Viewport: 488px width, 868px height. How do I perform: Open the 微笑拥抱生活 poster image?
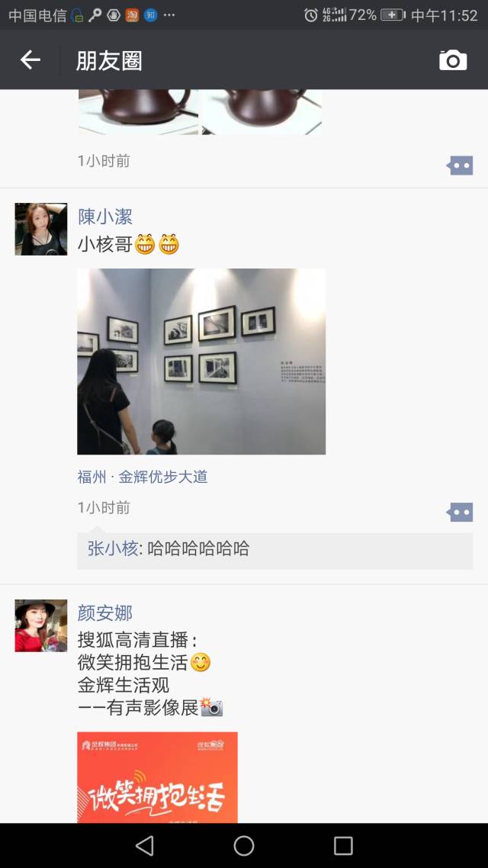click(158, 777)
